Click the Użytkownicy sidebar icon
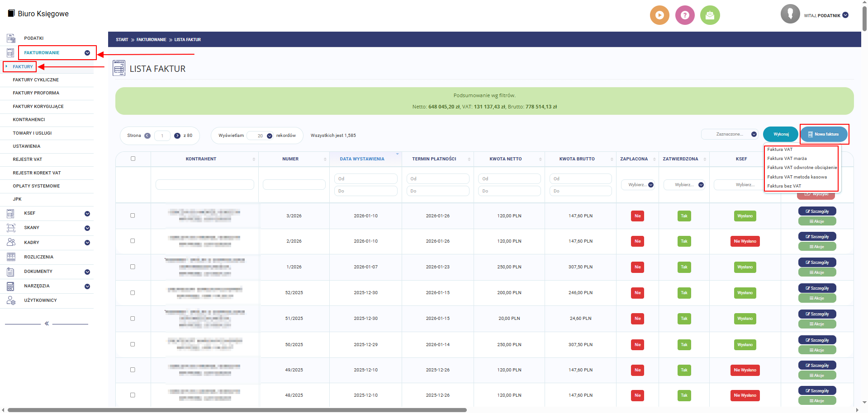This screenshot has height=413, width=868. (x=11, y=300)
